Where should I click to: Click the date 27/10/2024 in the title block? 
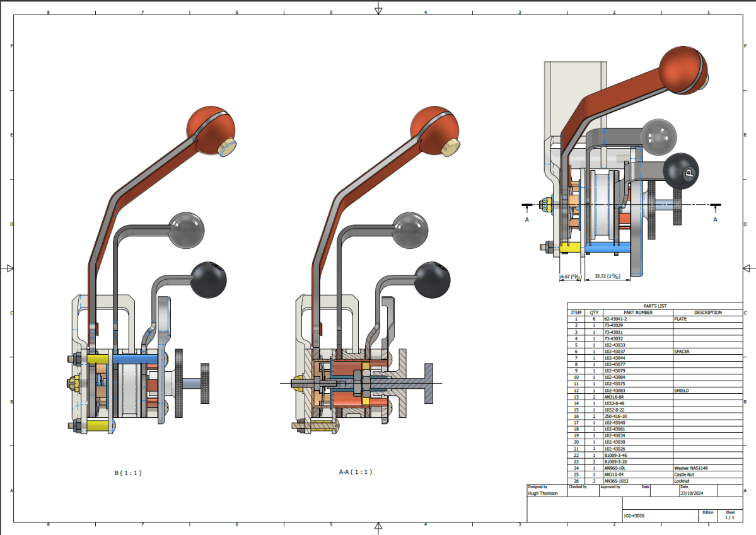point(692,493)
